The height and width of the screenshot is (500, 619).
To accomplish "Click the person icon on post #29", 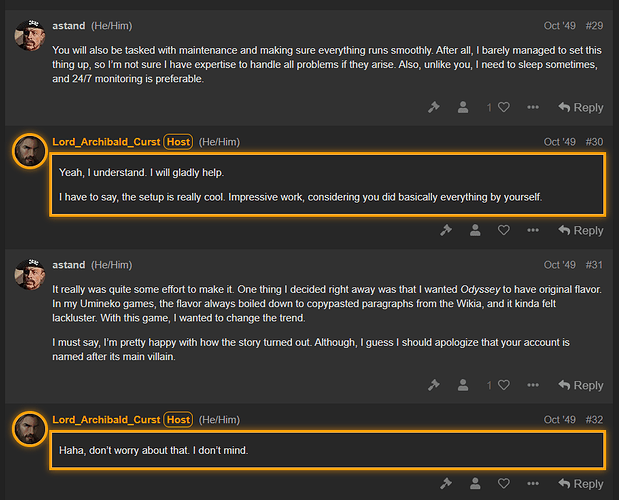I will (463, 107).
